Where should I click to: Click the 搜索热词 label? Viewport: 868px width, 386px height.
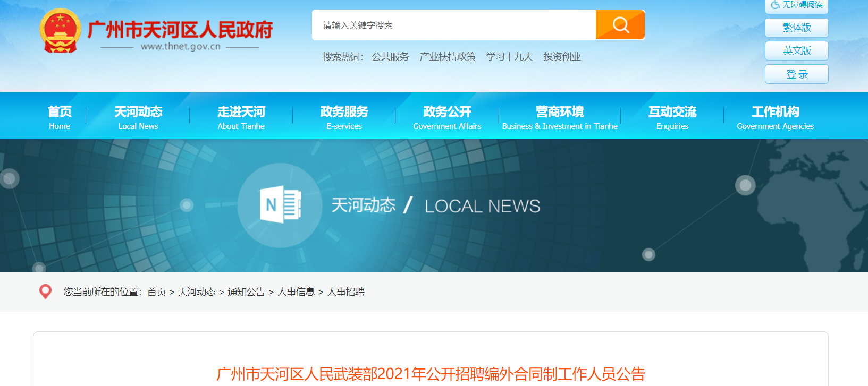point(343,57)
